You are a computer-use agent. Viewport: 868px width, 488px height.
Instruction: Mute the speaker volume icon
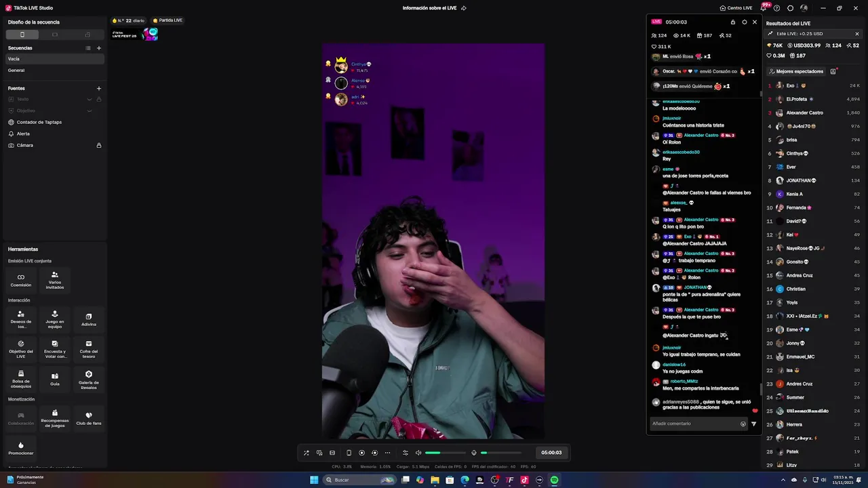[418, 453]
